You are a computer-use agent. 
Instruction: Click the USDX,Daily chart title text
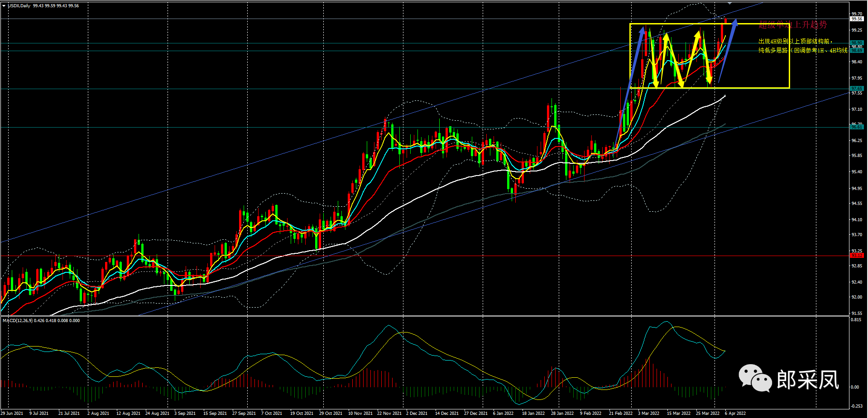point(19,6)
